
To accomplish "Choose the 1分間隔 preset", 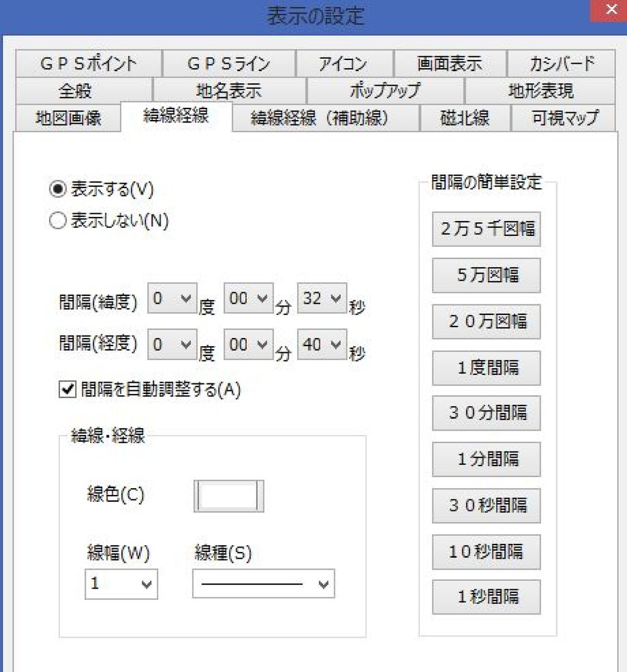I will [x=487, y=459].
